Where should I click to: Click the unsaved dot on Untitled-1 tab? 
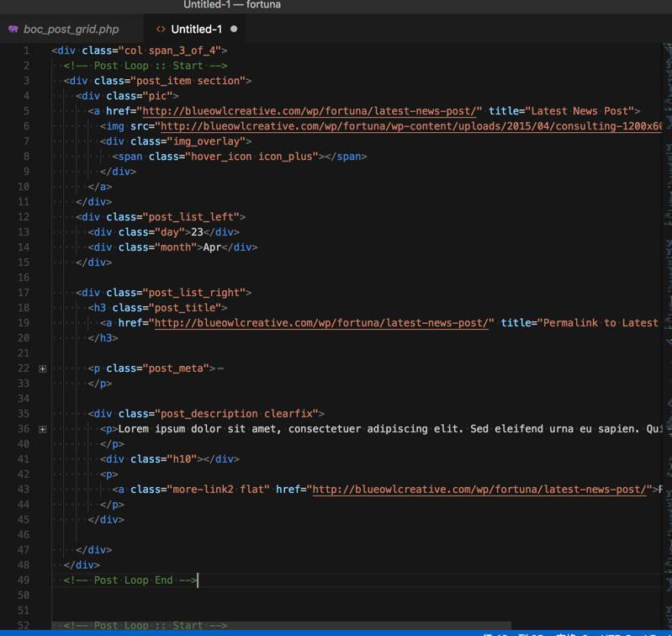point(234,29)
